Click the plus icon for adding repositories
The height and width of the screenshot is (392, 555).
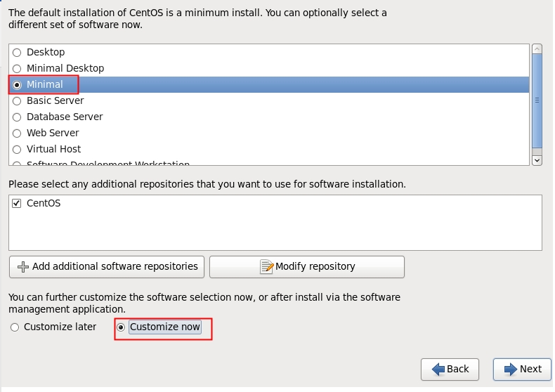pyautogui.click(x=23, y=267)
